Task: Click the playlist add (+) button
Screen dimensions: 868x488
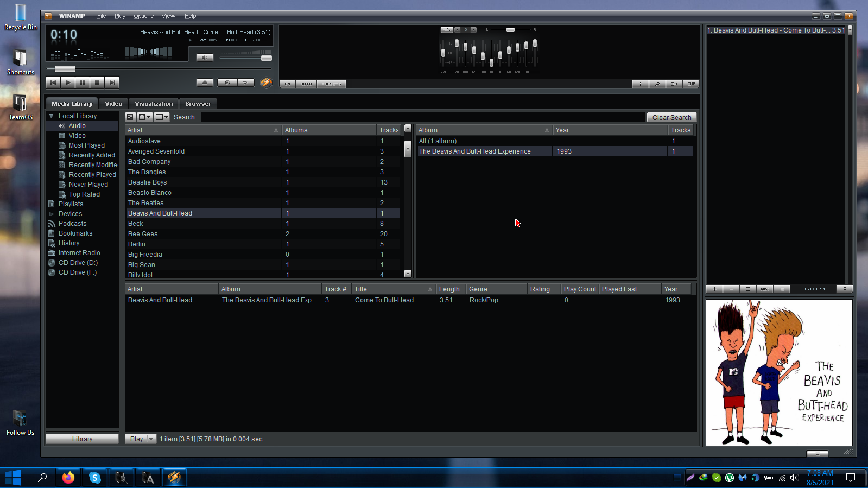Action: pos(714,289)
